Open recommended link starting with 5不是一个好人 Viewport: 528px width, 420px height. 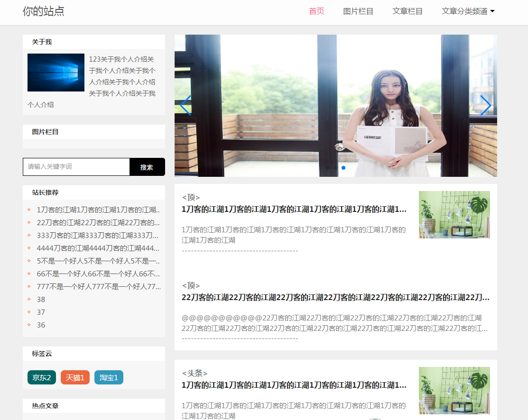98,261
